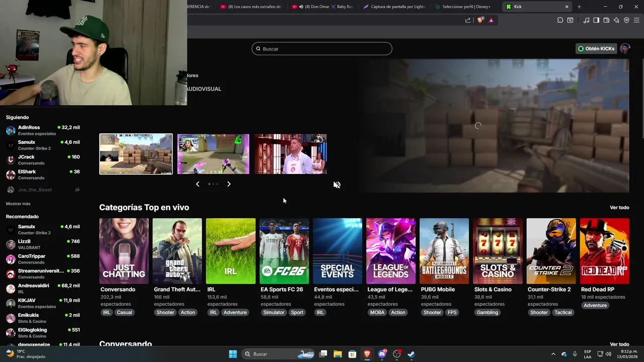The height and width of the screenshot is (362, 644).
Task: Open Discord from the taskbar
Action: coord(382,354)
